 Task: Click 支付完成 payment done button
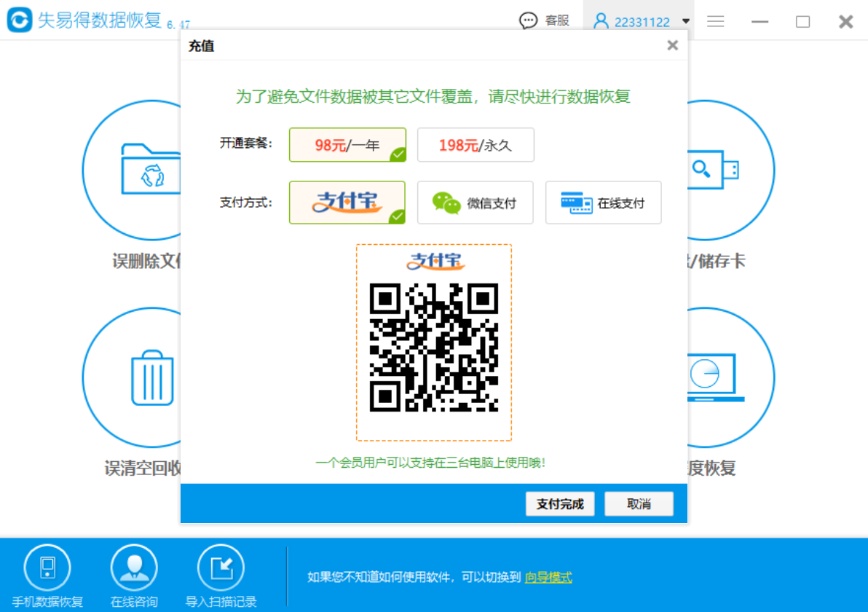pos(560,504)
